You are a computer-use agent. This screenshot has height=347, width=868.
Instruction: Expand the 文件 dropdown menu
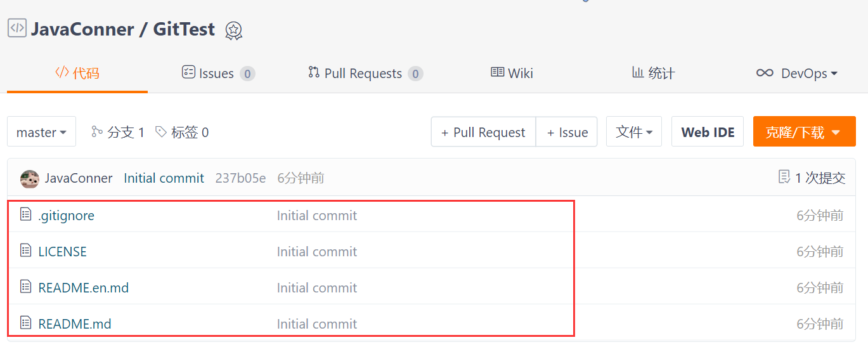point(634,132)
